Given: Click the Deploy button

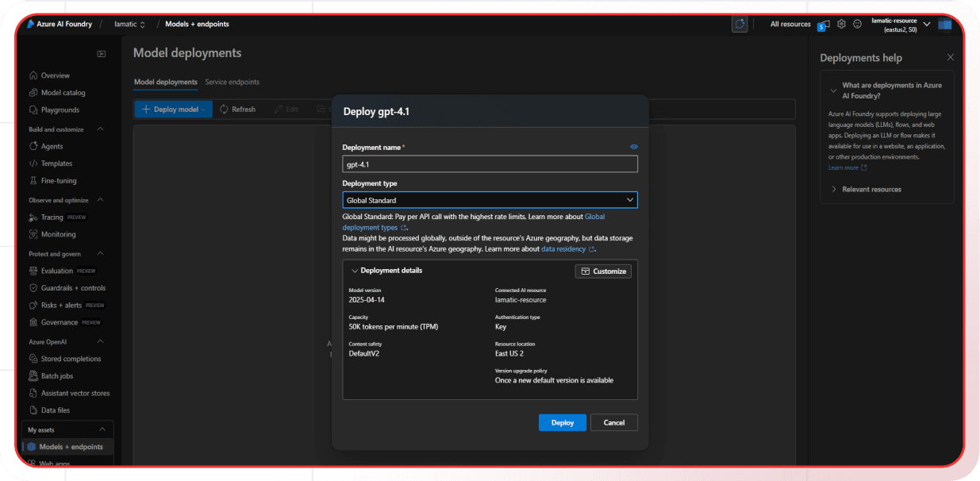Looking at the screenshot, I should pyautogui.click(x=562, y=422).
